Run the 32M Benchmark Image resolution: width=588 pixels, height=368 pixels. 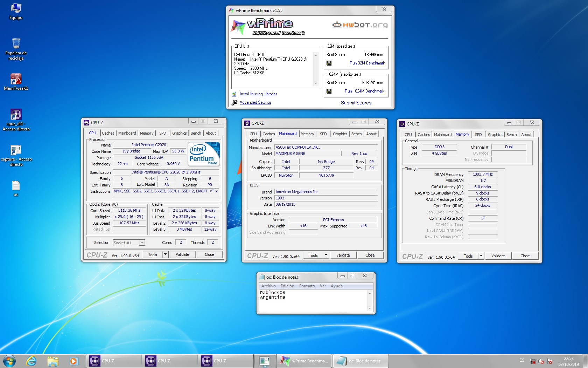pyautogui.click(x=367, y=63)
